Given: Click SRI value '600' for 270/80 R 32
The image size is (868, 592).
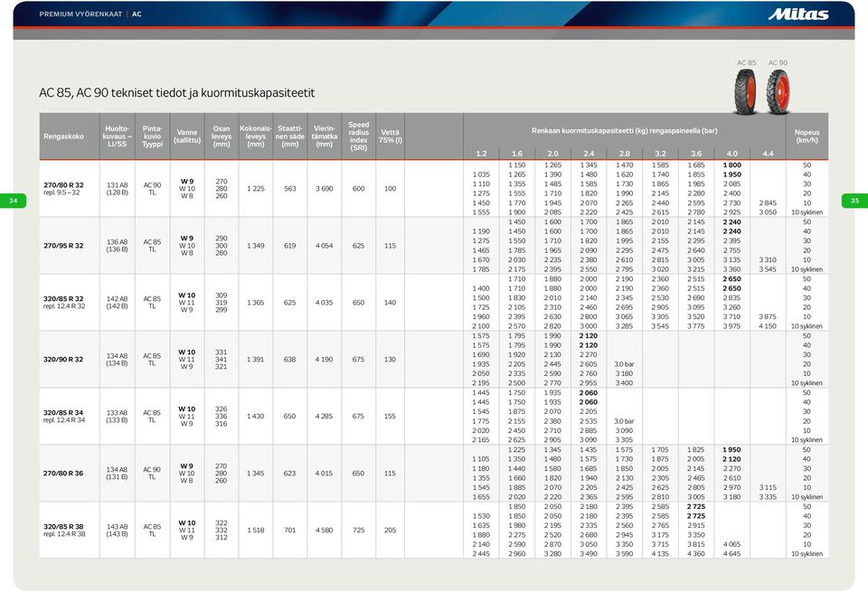Looking at the screenshot, I should (x=359, y=189).
